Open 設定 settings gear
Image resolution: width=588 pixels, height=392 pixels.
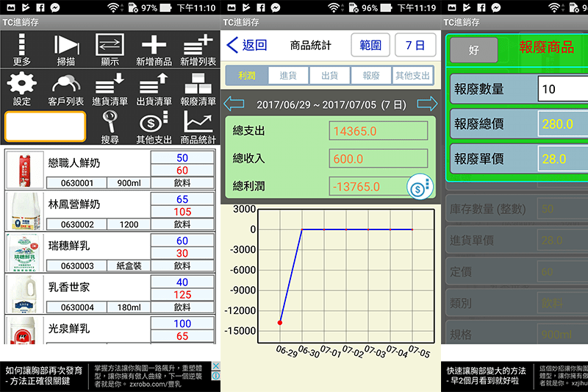(22, 89)
